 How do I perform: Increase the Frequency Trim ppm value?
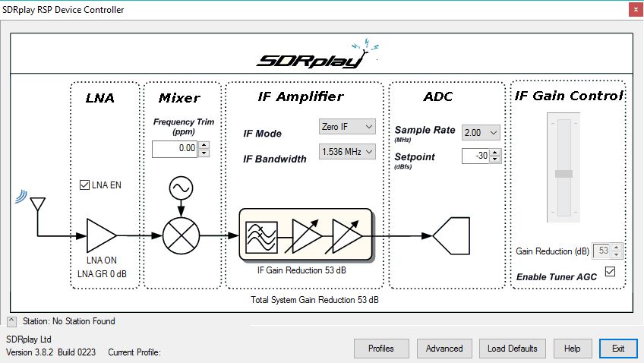tap(204, 145)
